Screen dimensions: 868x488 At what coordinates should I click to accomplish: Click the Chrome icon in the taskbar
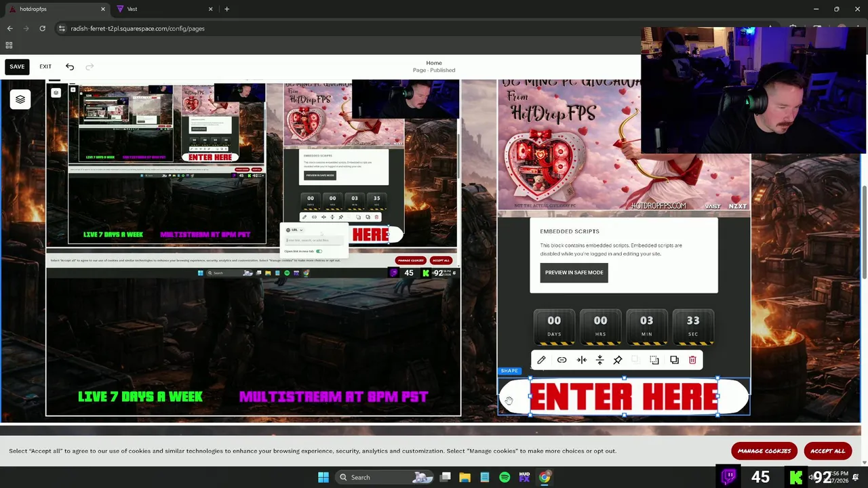click(545, 477)
